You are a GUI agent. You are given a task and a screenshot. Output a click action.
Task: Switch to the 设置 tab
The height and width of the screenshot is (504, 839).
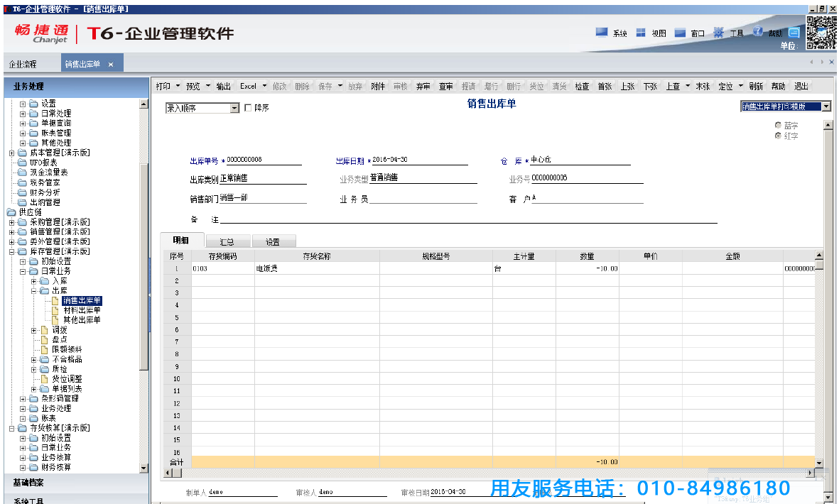coord(273,241)
